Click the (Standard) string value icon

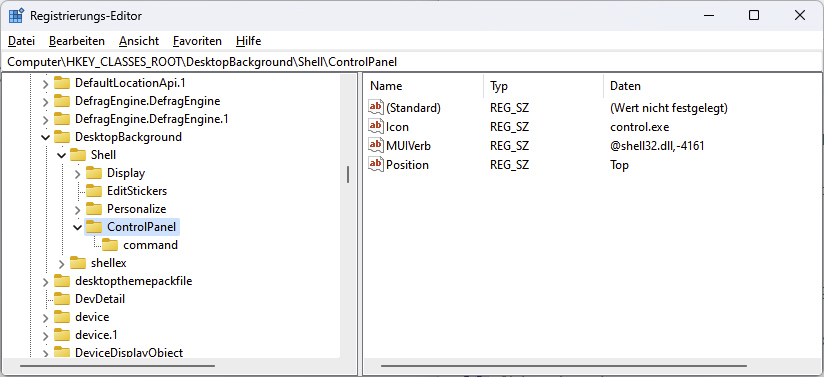click(x=376, y=107)
